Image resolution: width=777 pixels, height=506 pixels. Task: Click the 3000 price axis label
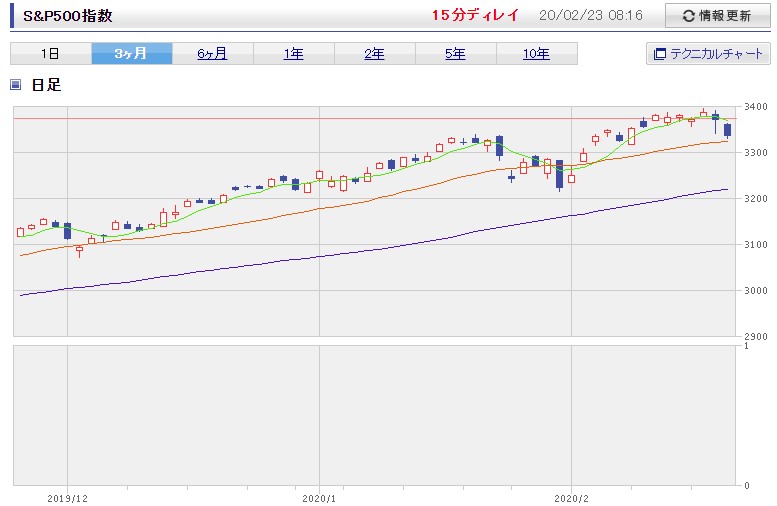click(756, 291)
